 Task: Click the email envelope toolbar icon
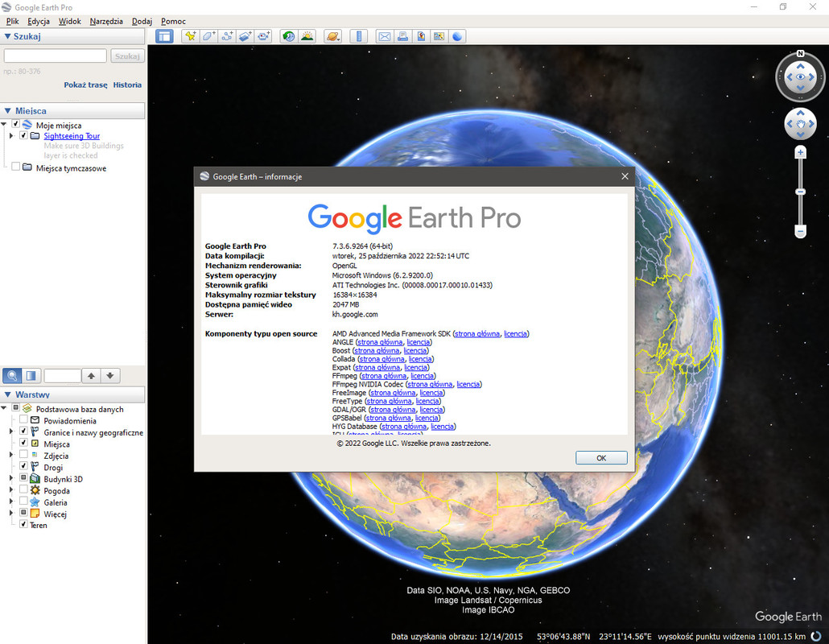385,36
